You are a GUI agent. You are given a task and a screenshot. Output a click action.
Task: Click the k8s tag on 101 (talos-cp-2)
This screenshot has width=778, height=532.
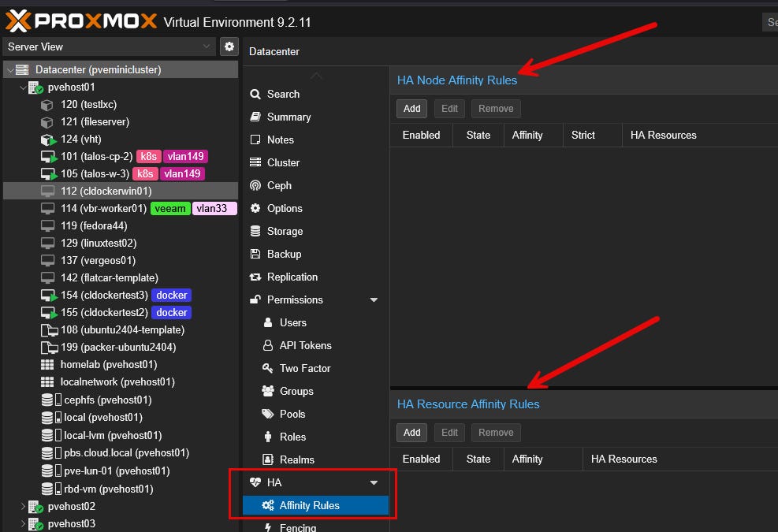click(x=148, y=157)
